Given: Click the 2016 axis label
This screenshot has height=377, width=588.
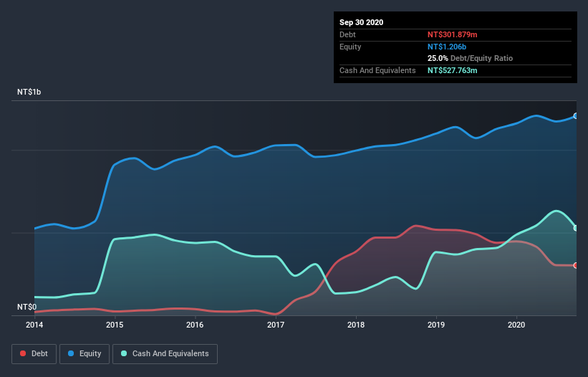Looking at the screenshot, I should coord(195,325).
